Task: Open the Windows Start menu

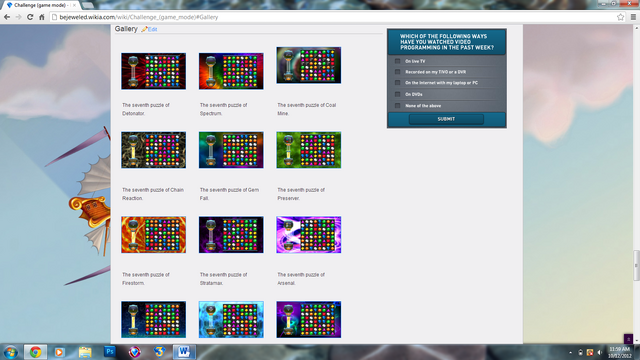Action: [10, 352]
